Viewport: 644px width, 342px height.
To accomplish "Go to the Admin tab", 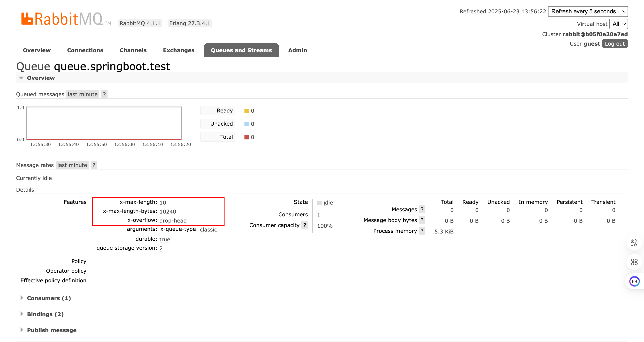I will point(297,50).
